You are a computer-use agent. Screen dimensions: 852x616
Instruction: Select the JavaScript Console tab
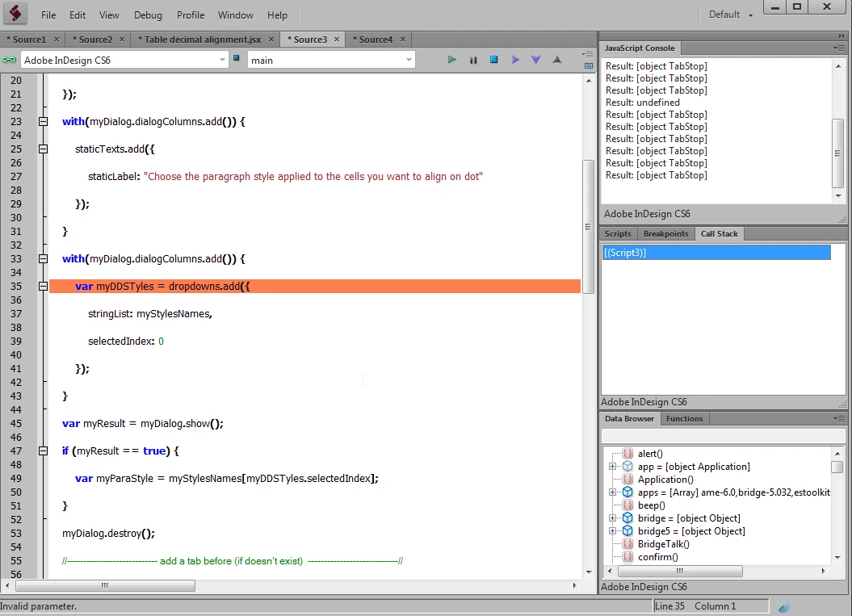coord(640,48)
